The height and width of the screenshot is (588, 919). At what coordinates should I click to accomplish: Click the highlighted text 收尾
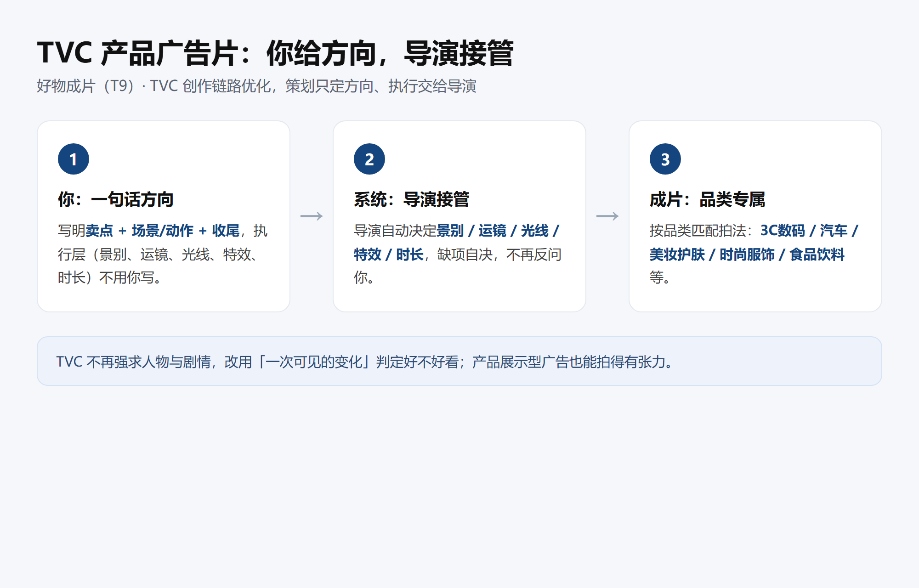pos(226,230)
